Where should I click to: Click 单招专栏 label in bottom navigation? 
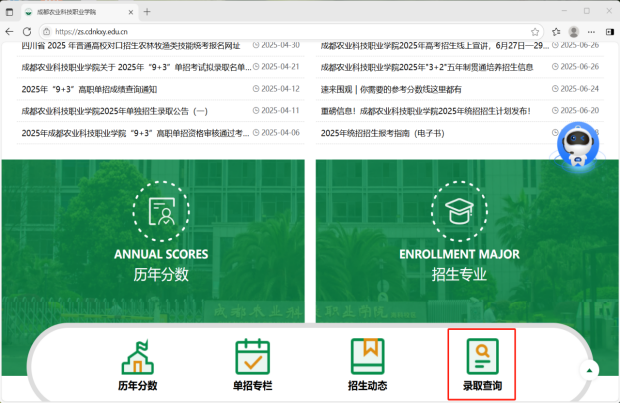(253, 386)
